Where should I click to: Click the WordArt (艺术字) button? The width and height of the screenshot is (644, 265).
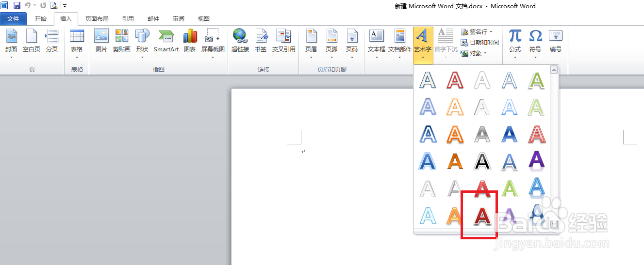click(423, 45)
